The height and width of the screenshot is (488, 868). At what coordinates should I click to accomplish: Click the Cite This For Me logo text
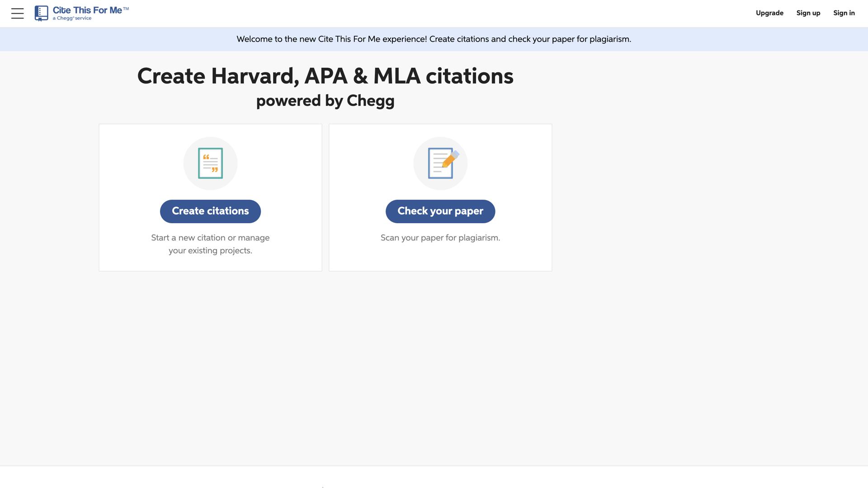click(87, 10)
